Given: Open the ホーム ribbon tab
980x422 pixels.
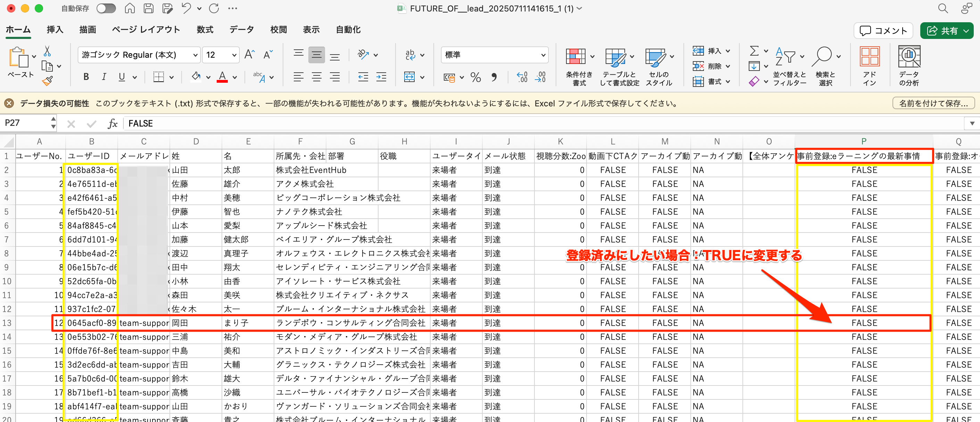Looking at the screenshot, I should tap(18, 30).
